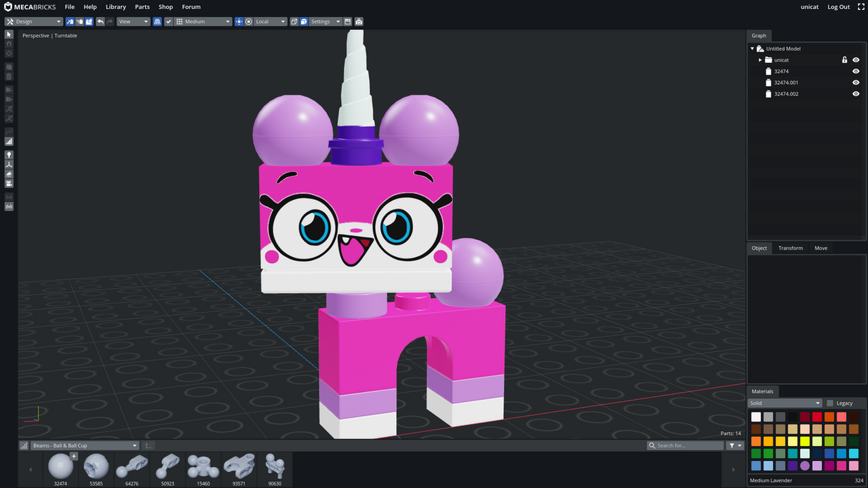Hide part 32474.001 with its eye icon
The image size is (868, 488).
click(x=856, y=83)
